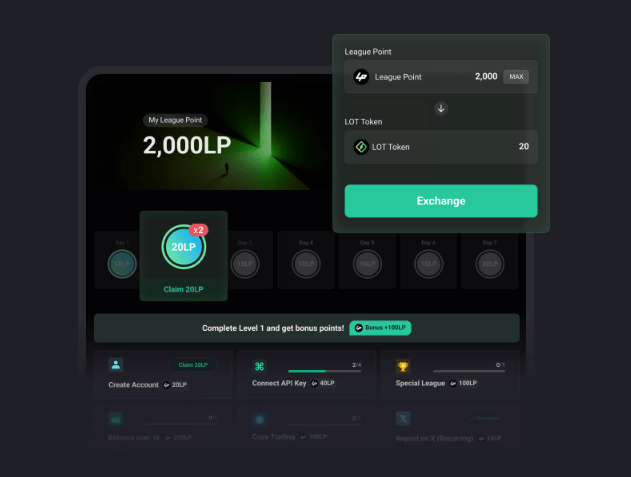This screenshot has width=631, height=477.
Task: Click Claim 20LP on Create Account task
Action: click(193, 365)
